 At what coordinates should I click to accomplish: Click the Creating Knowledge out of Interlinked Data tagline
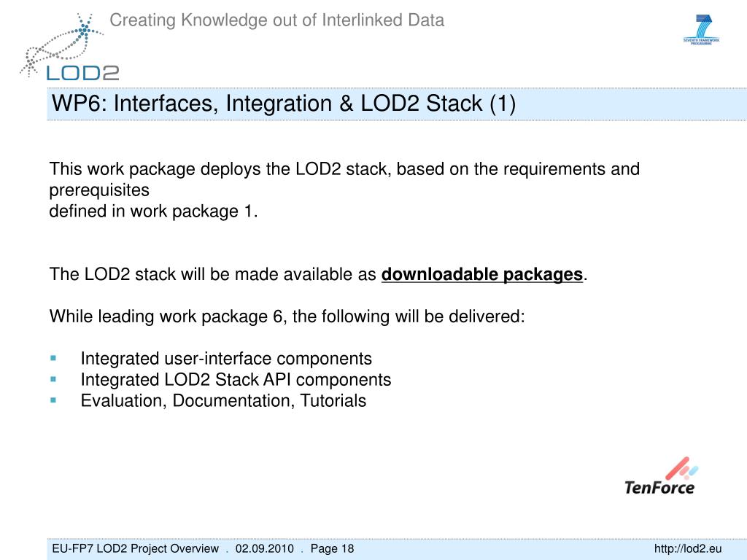(276, 20)
